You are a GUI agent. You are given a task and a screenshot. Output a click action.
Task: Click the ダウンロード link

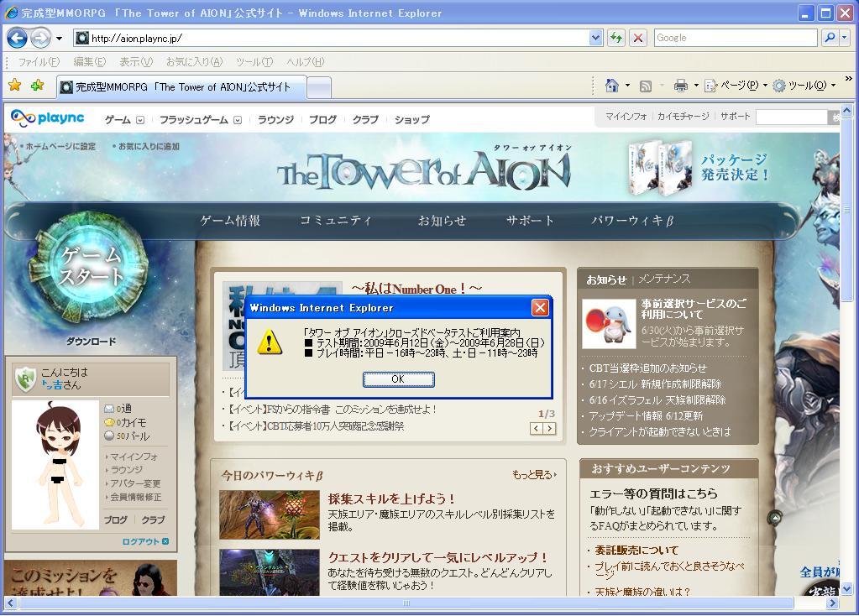[x=92, y=341]
